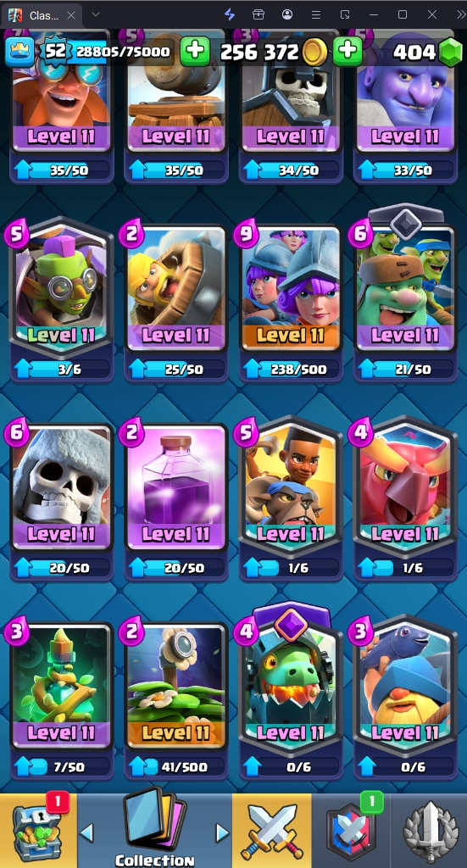
Task: Expand the emulator tab dropdown chevron
Action: click(96, 14)
